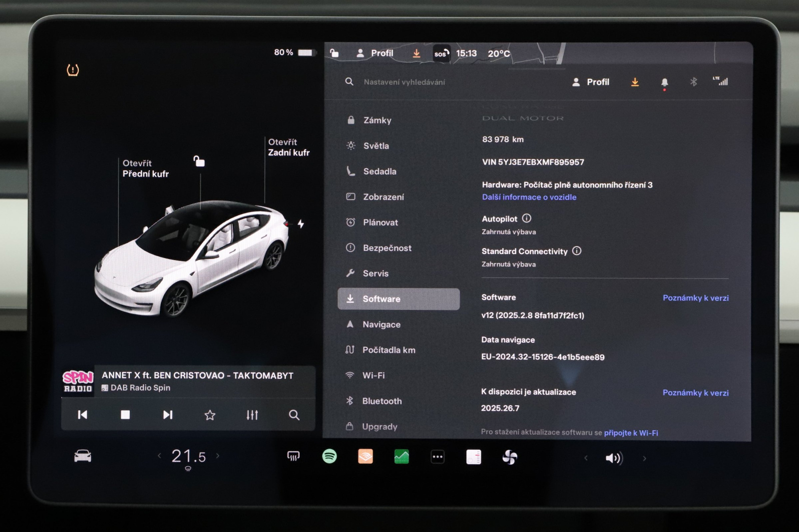Tap the unlock padlock above the car
The image size is (799, 532).
coord(199,161)
